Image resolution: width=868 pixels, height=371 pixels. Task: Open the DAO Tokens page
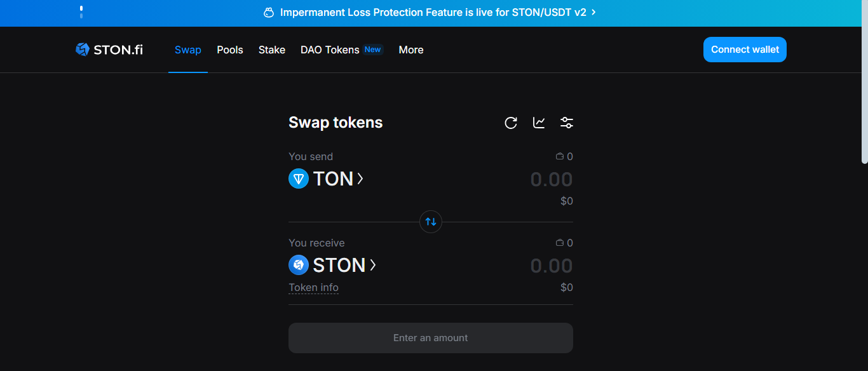[x=330, y=50]
